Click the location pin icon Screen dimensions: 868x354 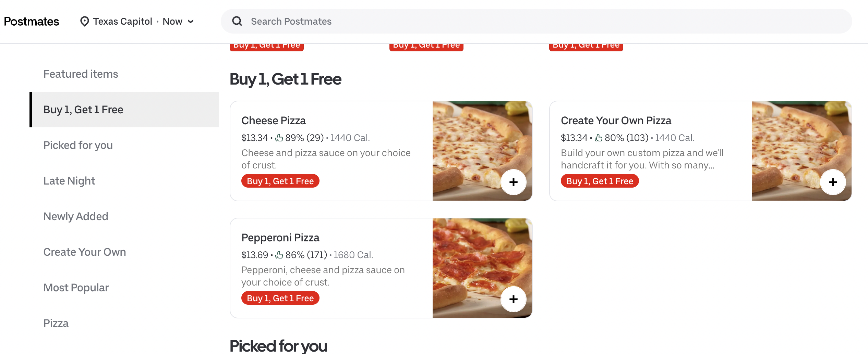coord(84,21)
